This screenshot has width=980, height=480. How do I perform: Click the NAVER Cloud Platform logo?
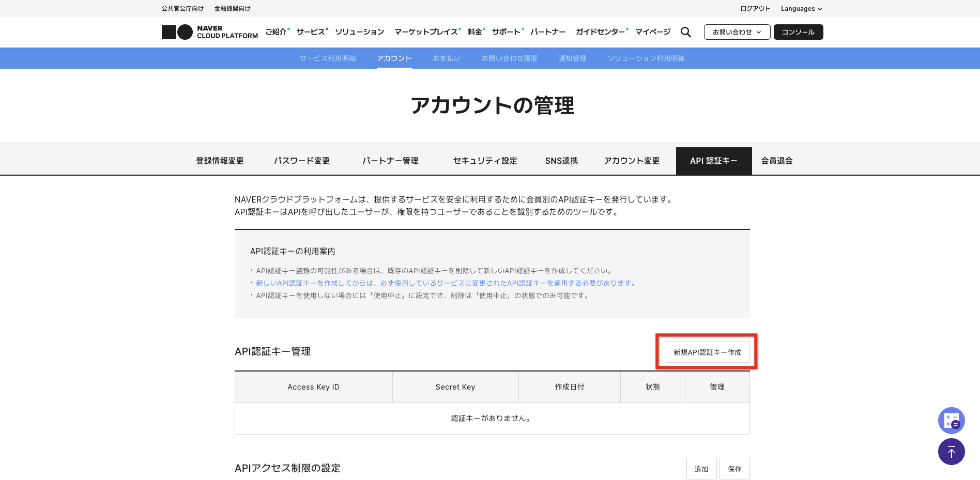[x=210, y=32]
